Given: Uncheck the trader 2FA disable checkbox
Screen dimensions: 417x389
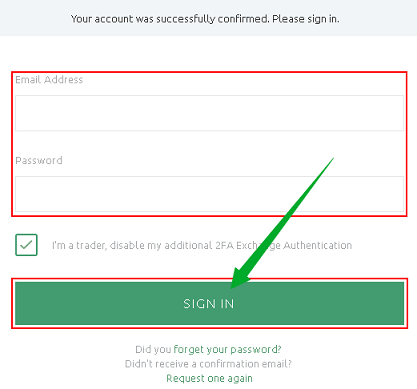Looking at the screenshot, I should pyautogui.click(x=26, y=245).
